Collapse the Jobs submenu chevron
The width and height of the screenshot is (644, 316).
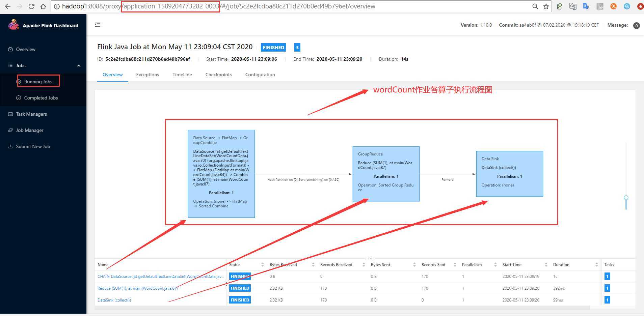pyautogui.click(x=79, y=65)
